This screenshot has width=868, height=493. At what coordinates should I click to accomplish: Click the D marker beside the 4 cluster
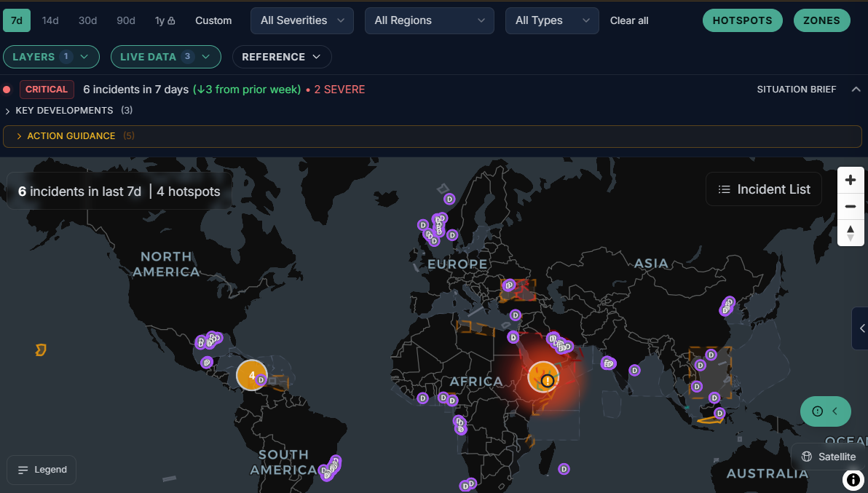pos(261,380)
